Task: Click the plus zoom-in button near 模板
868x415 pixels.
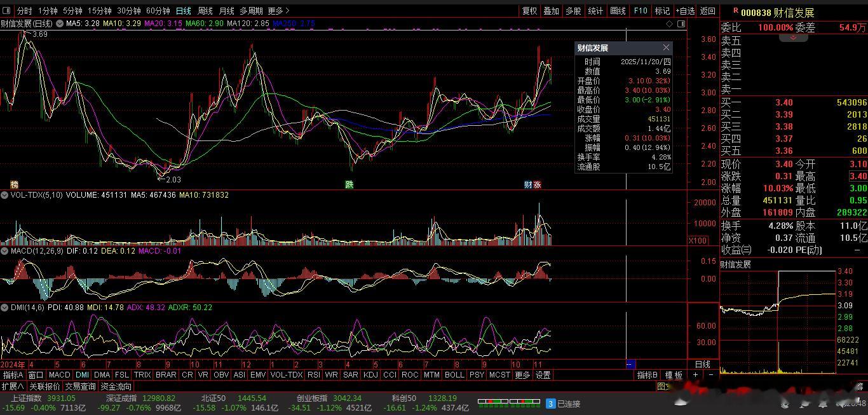Action: tap(696, 375)
